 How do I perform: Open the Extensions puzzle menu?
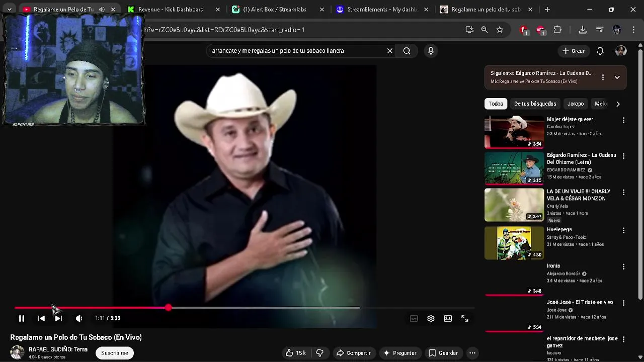[x=557, y=30]
